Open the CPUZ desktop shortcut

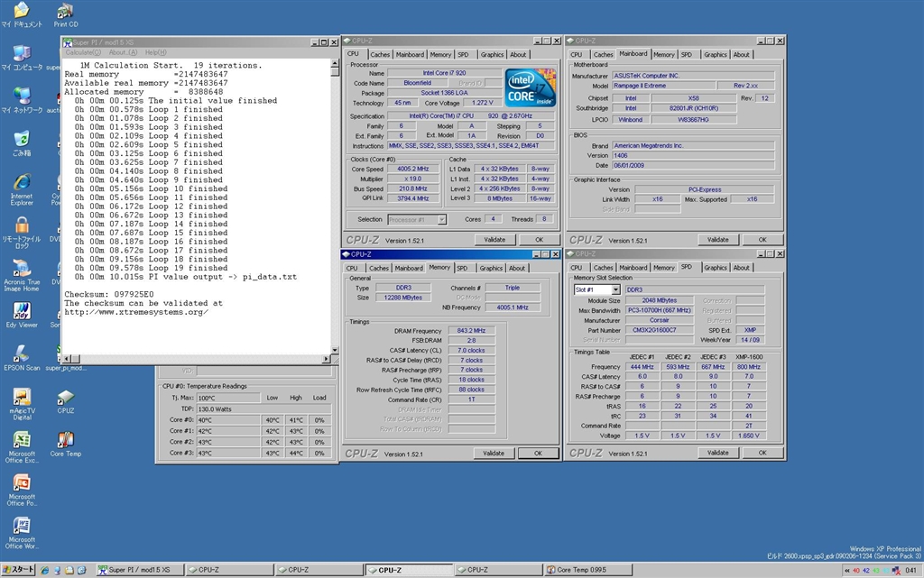(x=65, y=398)
